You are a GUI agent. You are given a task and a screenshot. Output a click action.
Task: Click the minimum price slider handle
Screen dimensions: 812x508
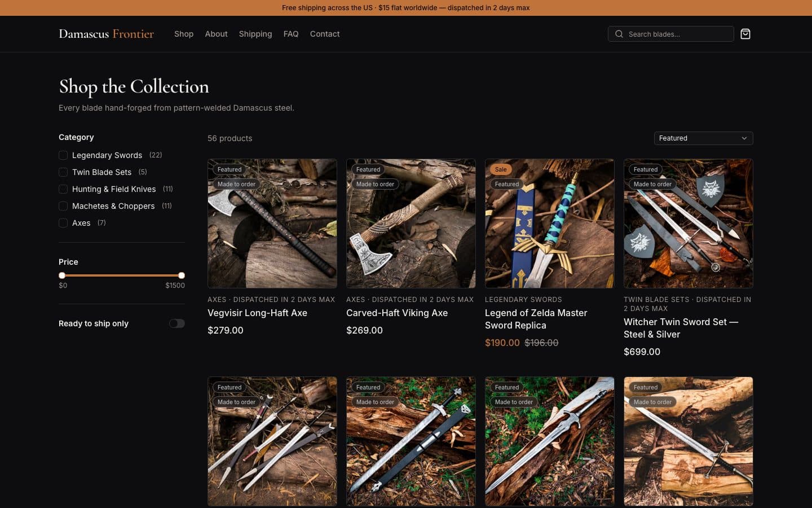click(x=62, y=275)
